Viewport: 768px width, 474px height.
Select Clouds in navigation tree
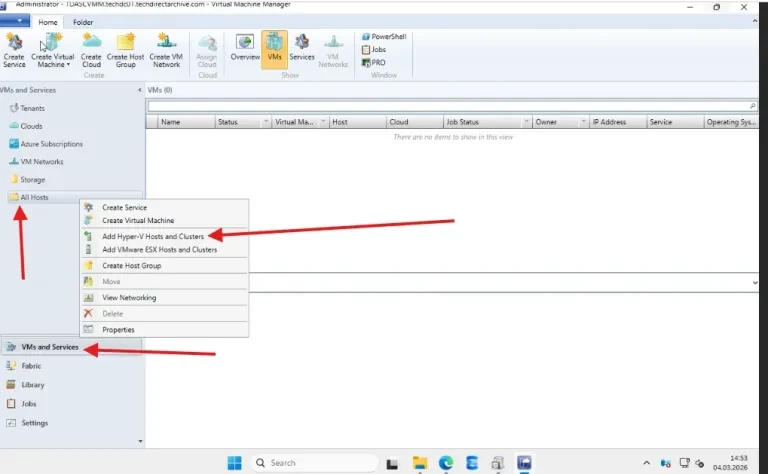[26, 126]
